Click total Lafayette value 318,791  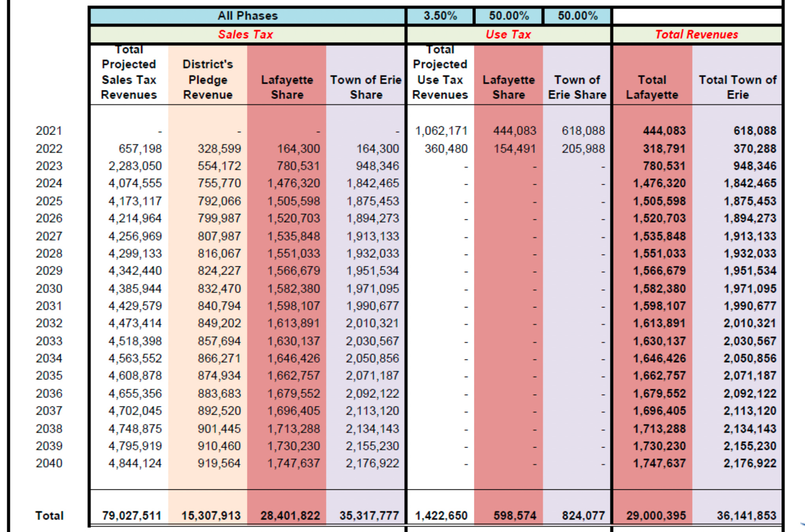pyautogui.click(x=664, y=149)
